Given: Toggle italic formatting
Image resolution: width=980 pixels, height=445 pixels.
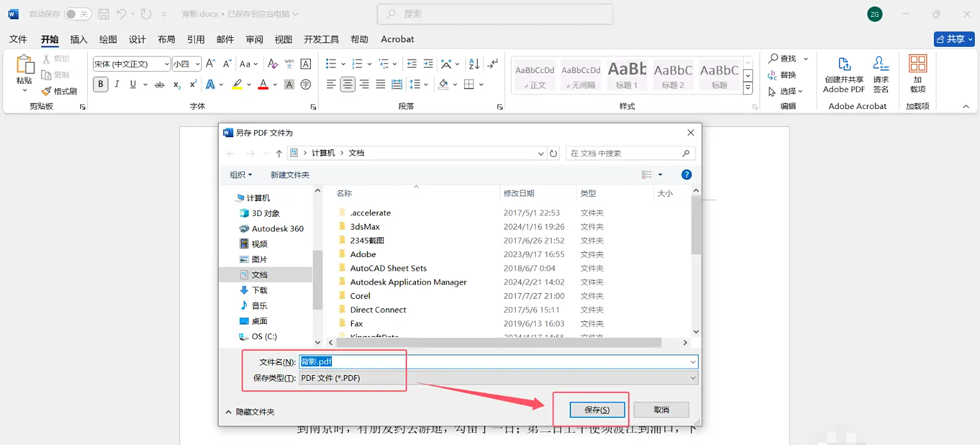Looking at the screenshot, I should [x=116, y=84].
